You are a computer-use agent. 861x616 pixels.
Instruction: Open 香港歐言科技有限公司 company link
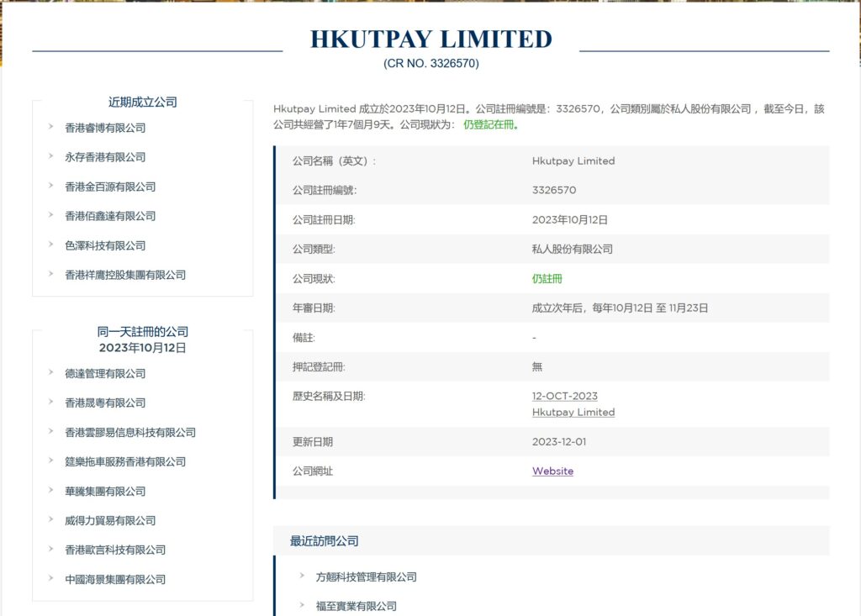(114, 550)
